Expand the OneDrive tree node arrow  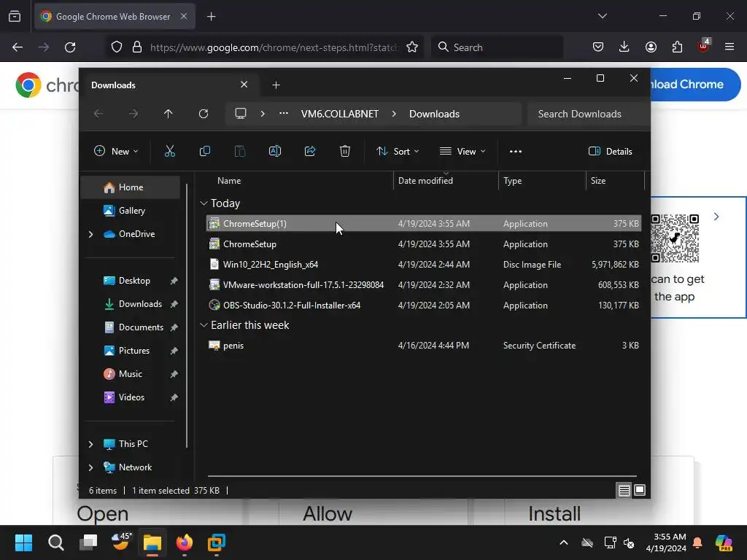pyautogui.click(x=91, y=234)
